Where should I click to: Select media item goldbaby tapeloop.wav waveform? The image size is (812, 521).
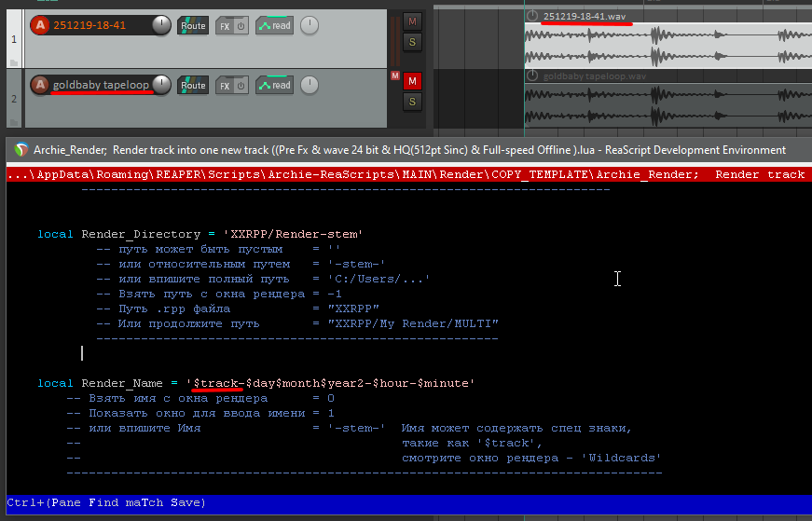coord(668,105)
